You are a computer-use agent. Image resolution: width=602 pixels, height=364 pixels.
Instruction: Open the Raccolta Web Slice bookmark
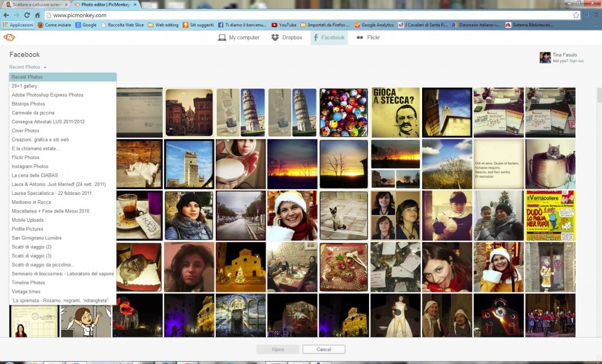pos(122,25)
